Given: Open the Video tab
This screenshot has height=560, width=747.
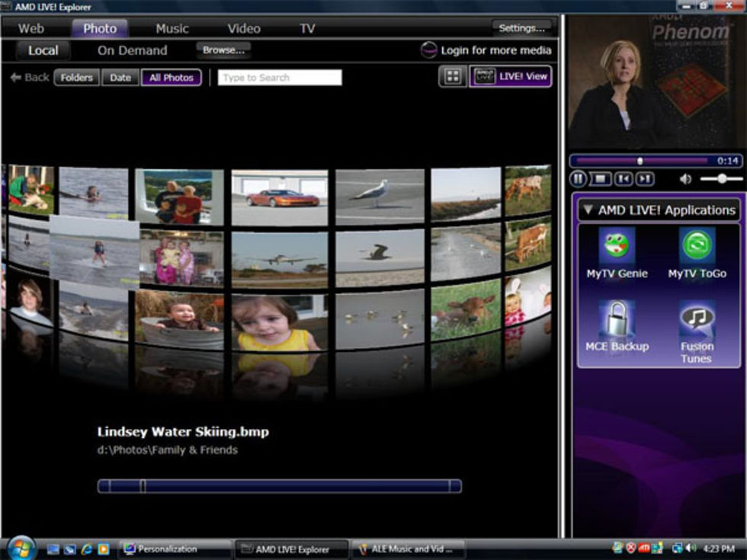Looking at the screenshot, I should 244,28.
